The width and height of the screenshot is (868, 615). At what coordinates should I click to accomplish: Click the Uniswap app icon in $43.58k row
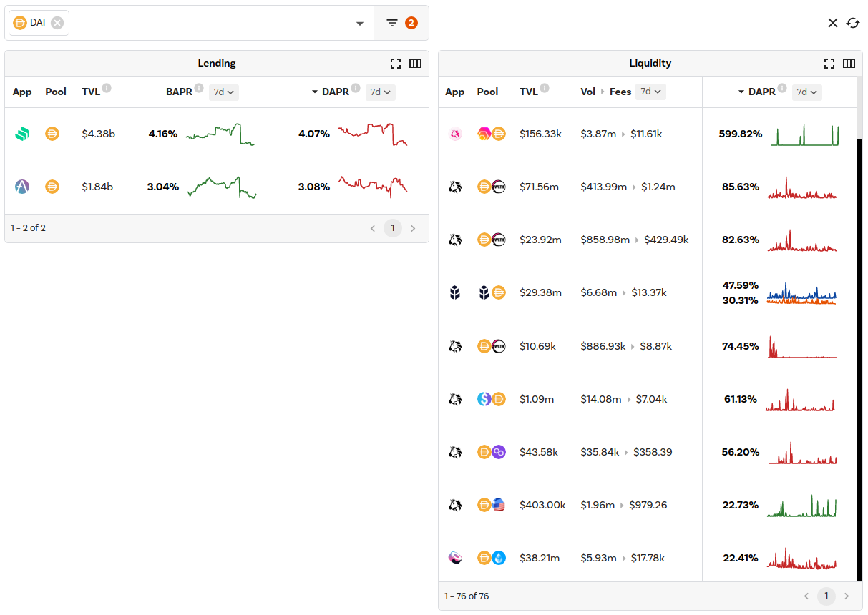(454, 452)
